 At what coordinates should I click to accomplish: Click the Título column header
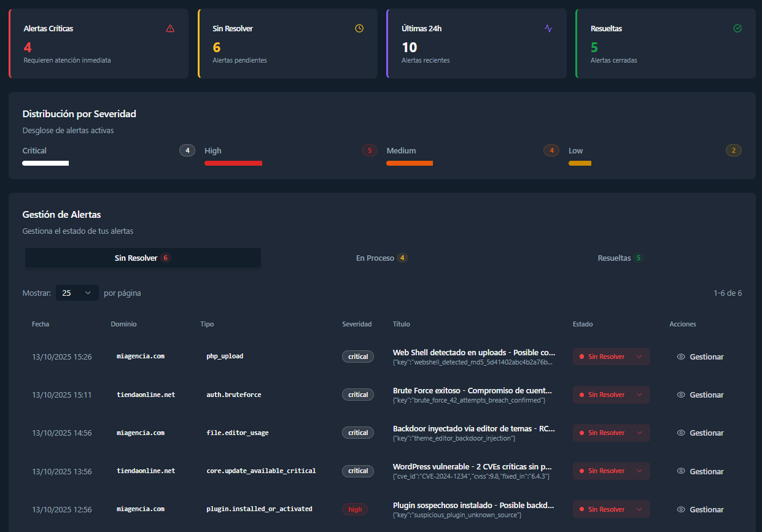point(401,324)
